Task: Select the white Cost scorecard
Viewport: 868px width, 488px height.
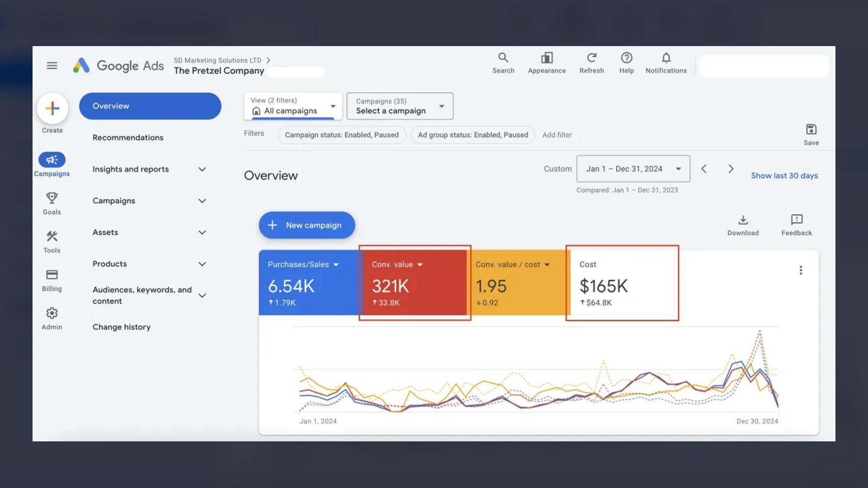Action: 622,282
